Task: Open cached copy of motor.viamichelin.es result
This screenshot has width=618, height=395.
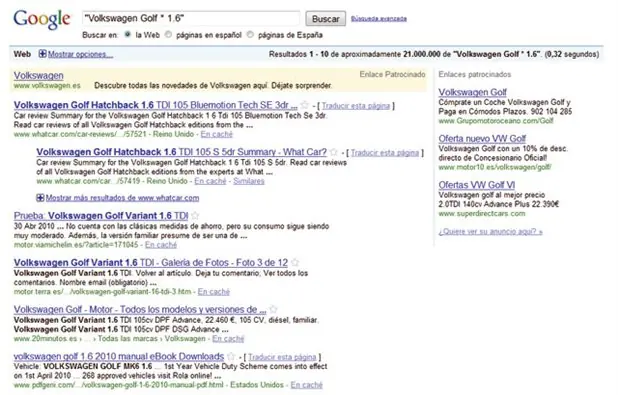Action: point(161,245)
